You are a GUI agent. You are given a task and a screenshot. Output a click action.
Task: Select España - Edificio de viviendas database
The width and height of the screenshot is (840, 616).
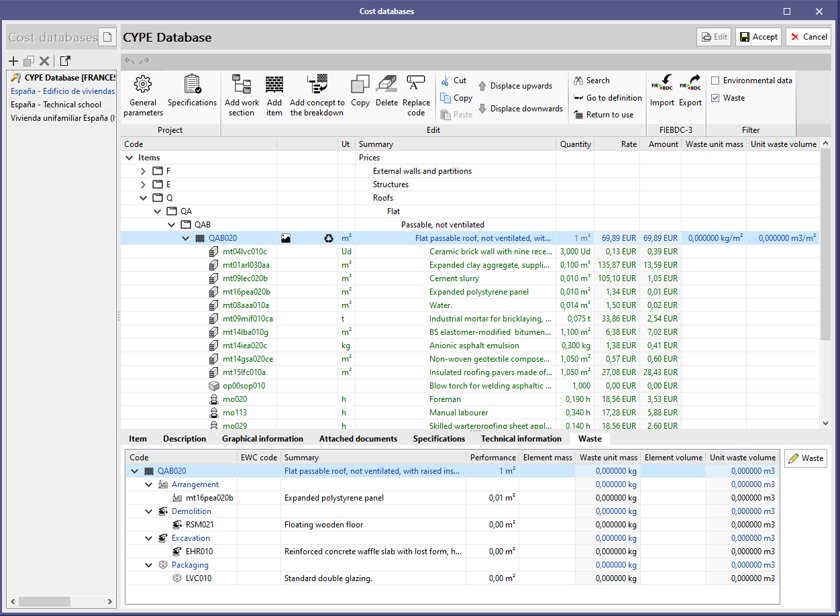point(62,91)
